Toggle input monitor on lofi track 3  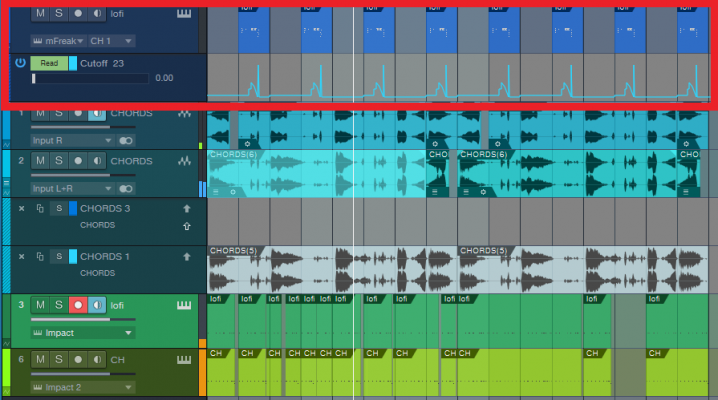pos(97,305)
